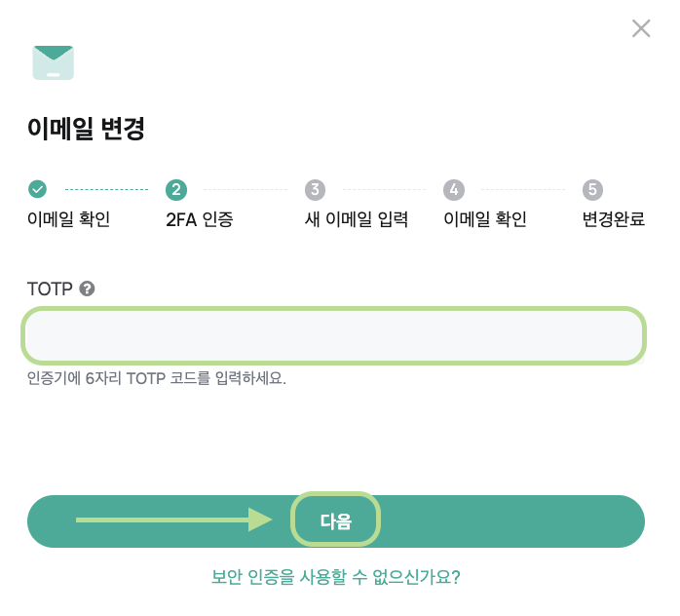Image resolution: width=680 pixels, height=616 pixels.
Task: Click the 2FA 인증 step label
Action: pyautogui.click(x=200, y=219)
